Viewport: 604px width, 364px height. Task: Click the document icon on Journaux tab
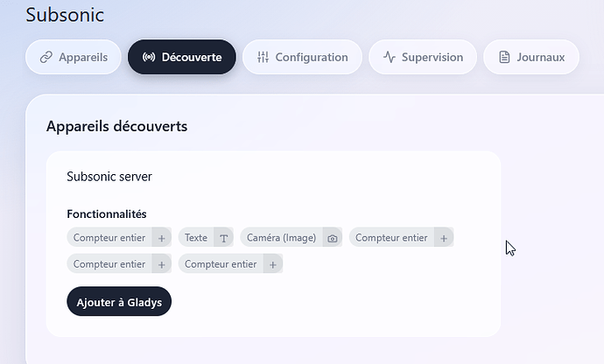pos(504,58)
